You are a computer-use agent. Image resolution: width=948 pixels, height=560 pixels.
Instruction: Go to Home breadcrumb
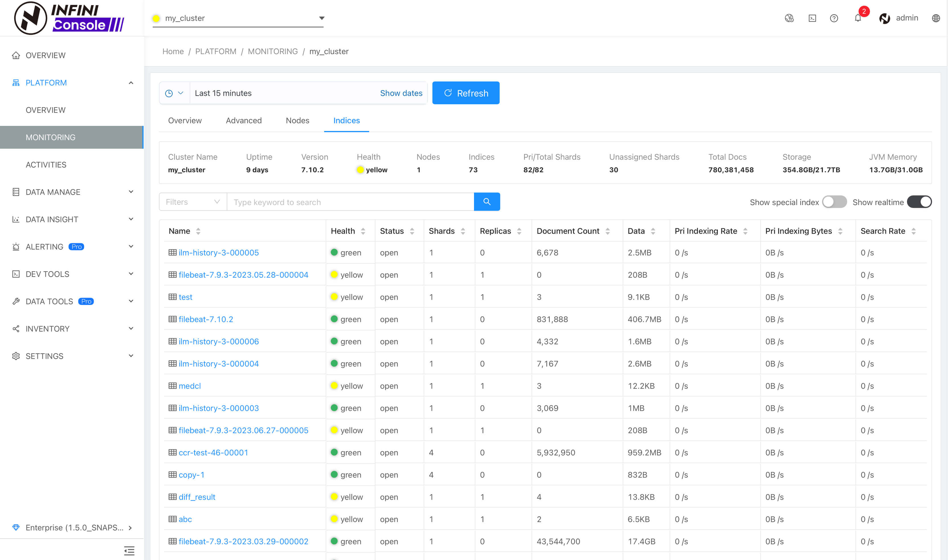173,51
